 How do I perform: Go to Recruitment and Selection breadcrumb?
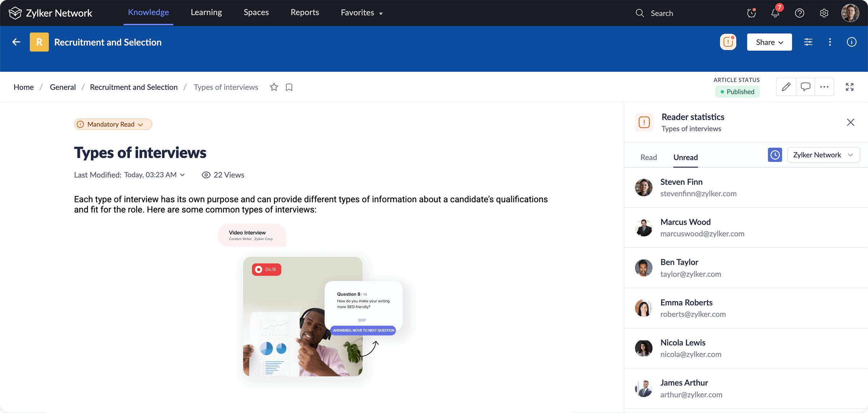[x=133, y=87]
